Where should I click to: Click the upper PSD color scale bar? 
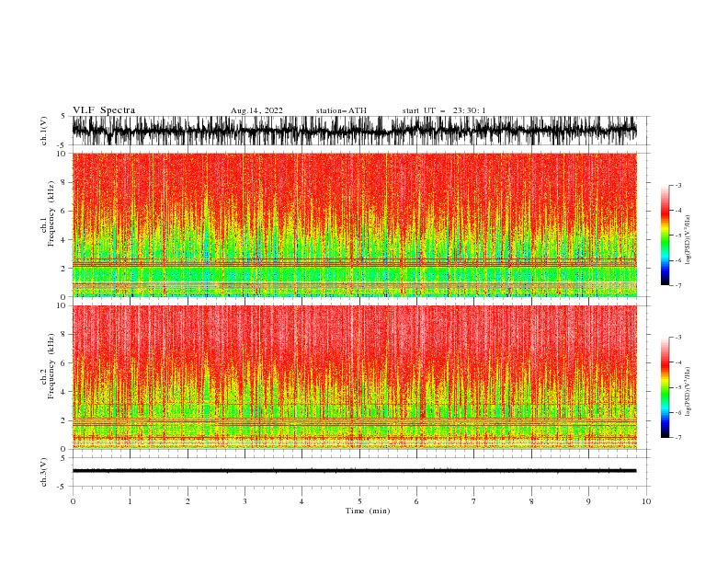665,236
